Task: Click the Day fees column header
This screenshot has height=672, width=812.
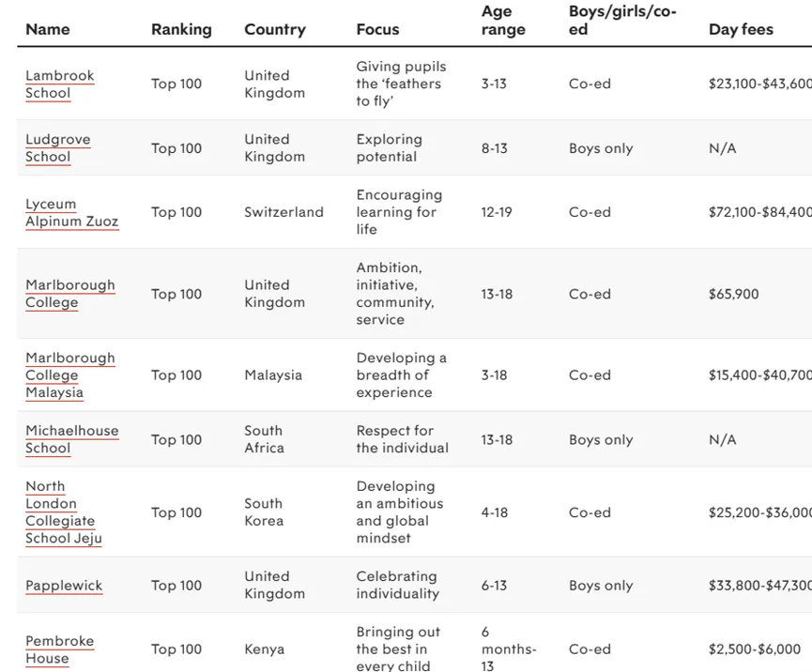Action: tap(741, 30)
